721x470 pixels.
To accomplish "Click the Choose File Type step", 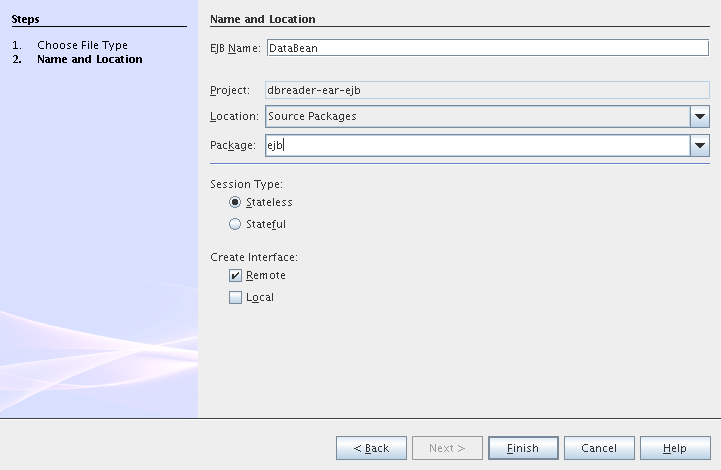I will pos(82,45).
